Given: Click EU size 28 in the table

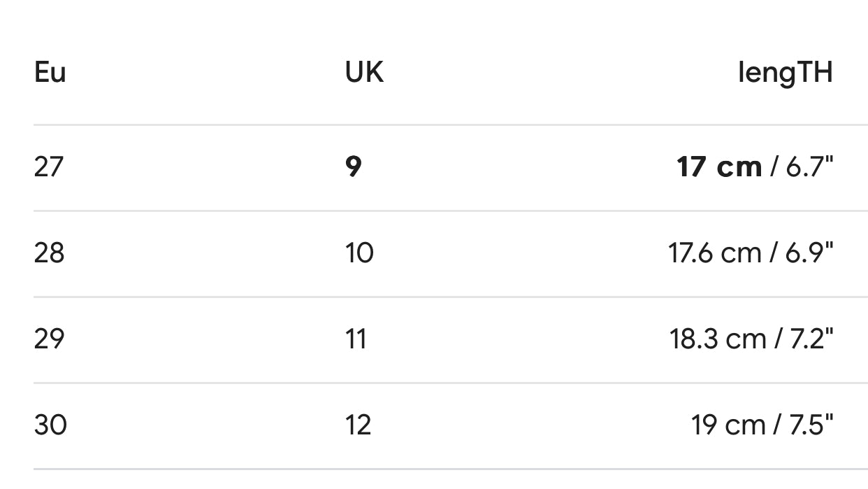Looking at the screenshot, I should coord(49,253).
